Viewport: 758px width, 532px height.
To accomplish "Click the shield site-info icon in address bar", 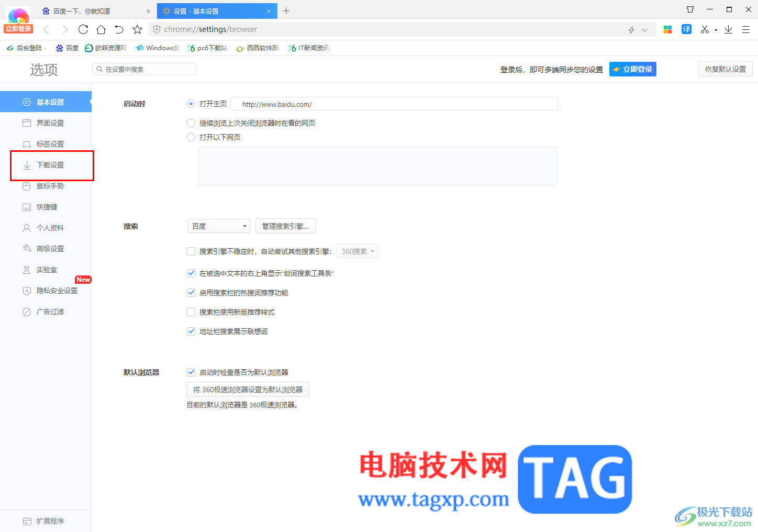I will [157, 29].
